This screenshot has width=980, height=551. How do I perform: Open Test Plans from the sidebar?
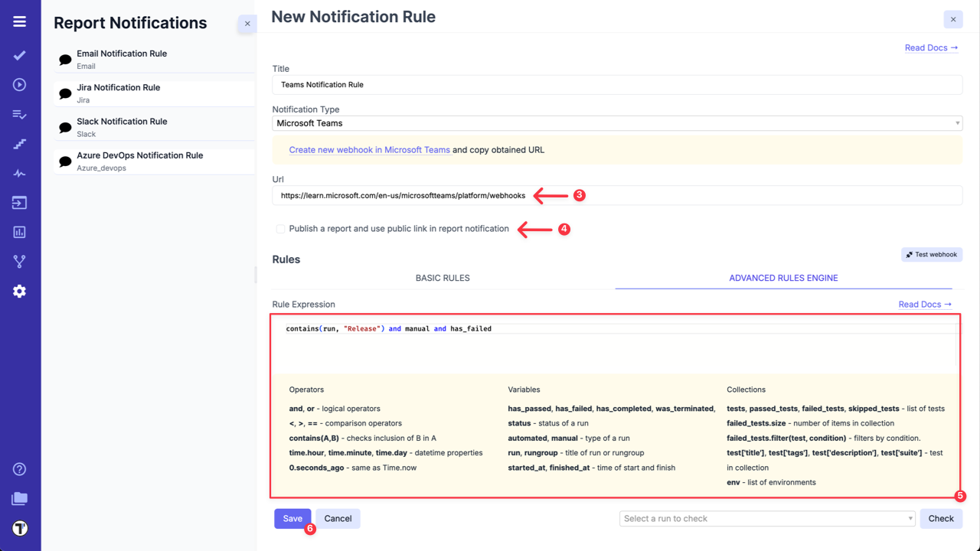click(x=20, y=114)
